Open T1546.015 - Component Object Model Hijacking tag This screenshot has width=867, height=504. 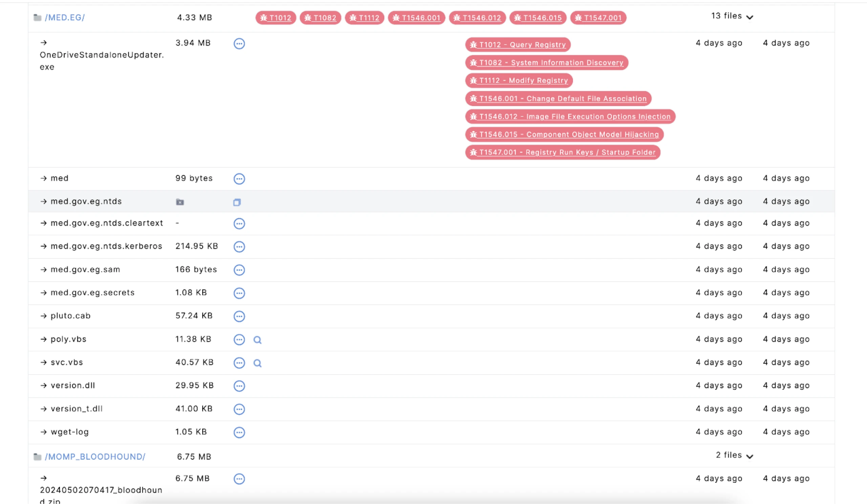(564, 134)
